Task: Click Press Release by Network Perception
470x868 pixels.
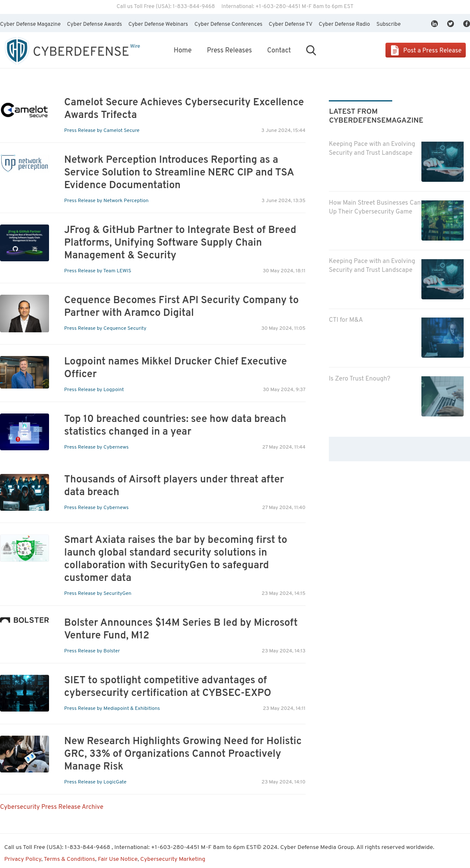Action: click(107, 200)
